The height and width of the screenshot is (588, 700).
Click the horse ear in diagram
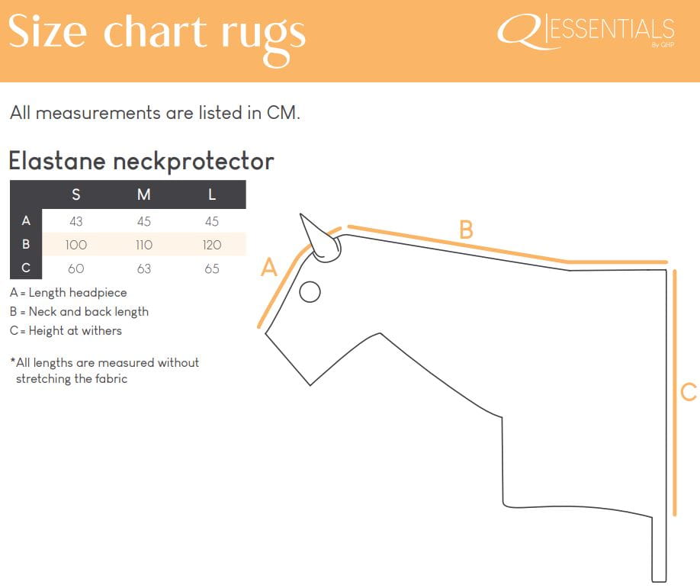click(319, 239)
